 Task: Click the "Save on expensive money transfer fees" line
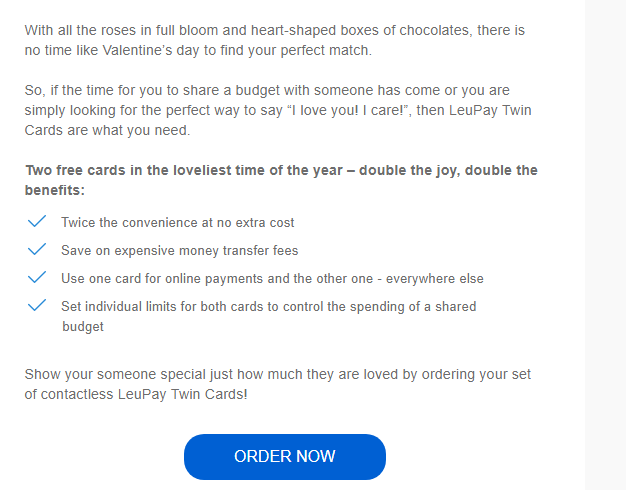[180, 250]
